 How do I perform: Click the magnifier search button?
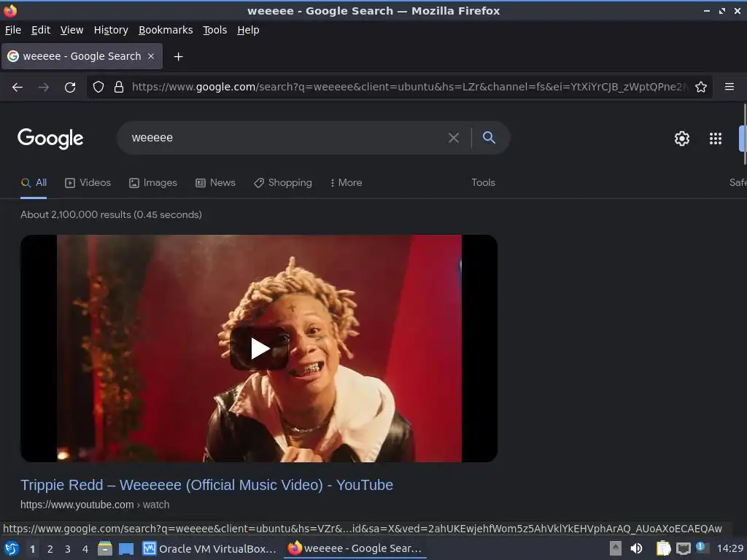click(489, 138)
